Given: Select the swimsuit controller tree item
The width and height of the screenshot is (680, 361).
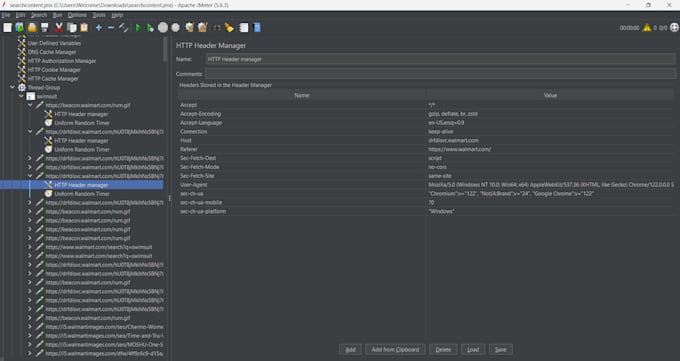Looking at the screenshot, I should 46,96.
